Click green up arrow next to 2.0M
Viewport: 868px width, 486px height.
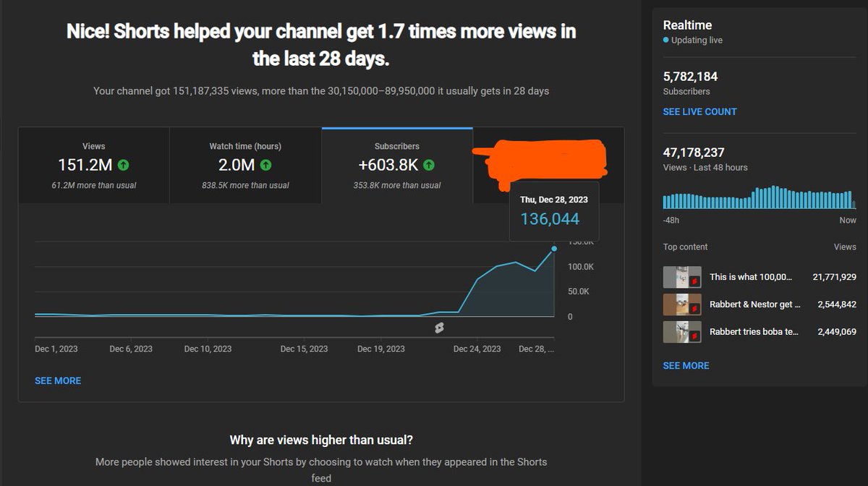pyautogui.click(x=265, y=166)
